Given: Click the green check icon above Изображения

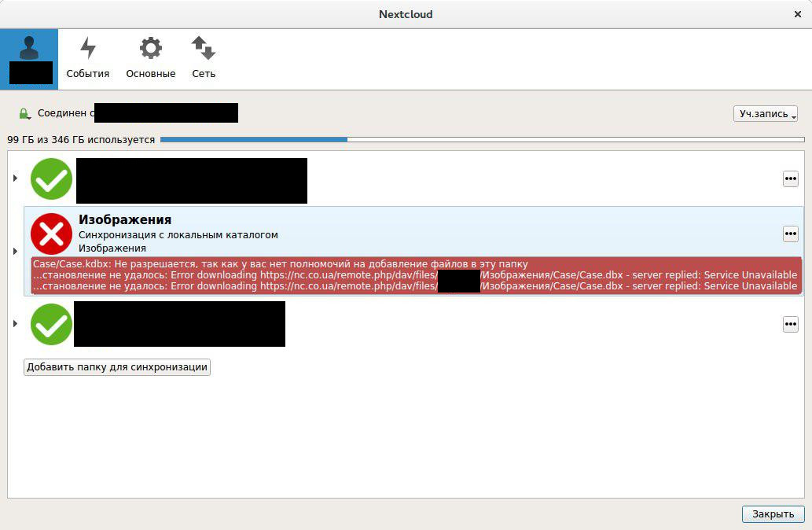Looking at the screenshot, I should [x=51, y=179].
